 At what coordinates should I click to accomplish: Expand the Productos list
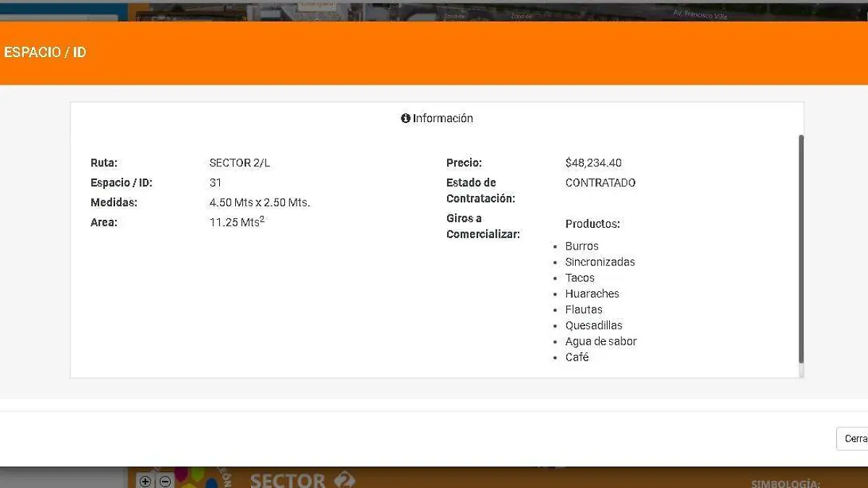[x=593, y=223]
